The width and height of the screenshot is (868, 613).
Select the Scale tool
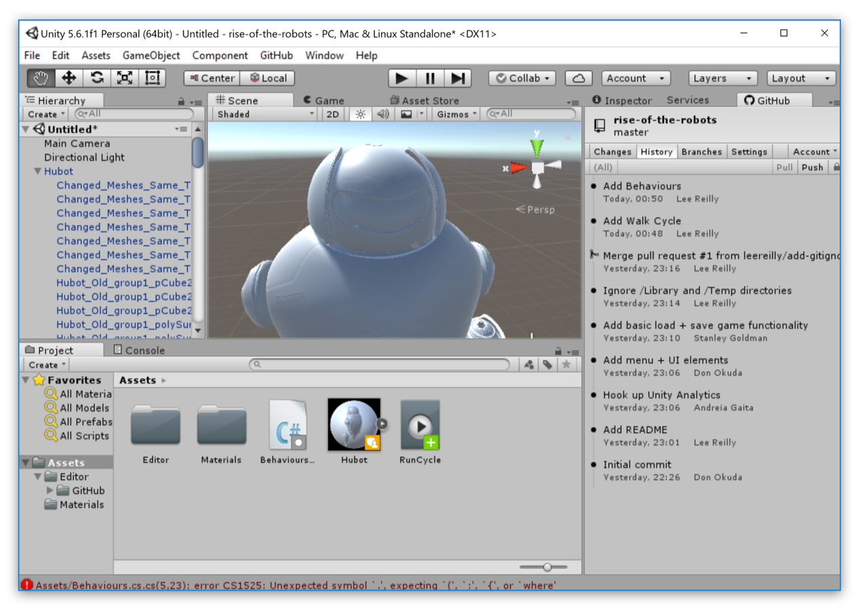point(125,78)
